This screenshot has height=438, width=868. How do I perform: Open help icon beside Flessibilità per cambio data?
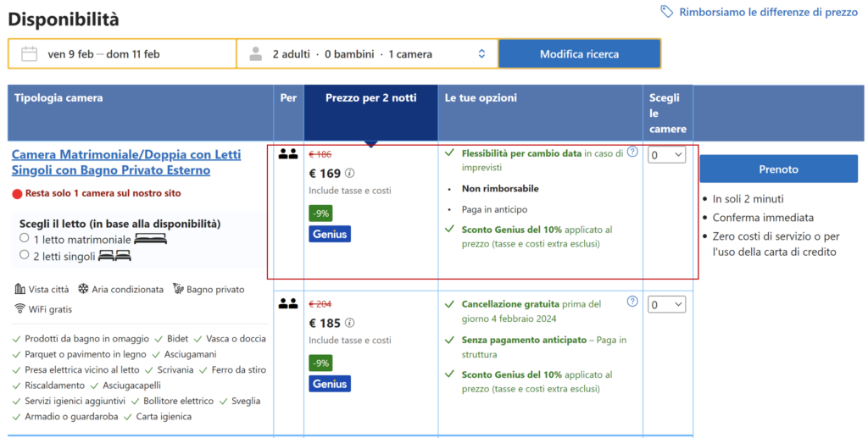[x=632, y=152]
